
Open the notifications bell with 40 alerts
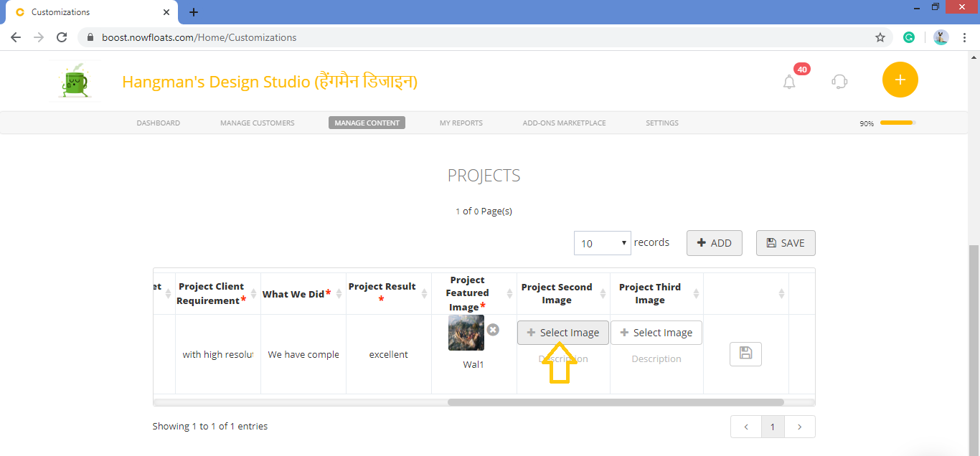pyautogui.click(x=789, y=81)
